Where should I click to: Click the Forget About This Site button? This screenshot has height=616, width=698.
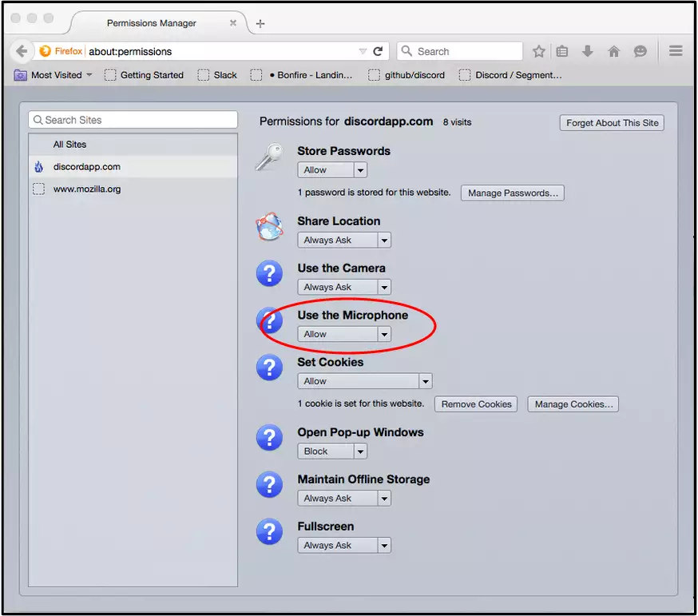pyautogui.click(x=612, y=123)
